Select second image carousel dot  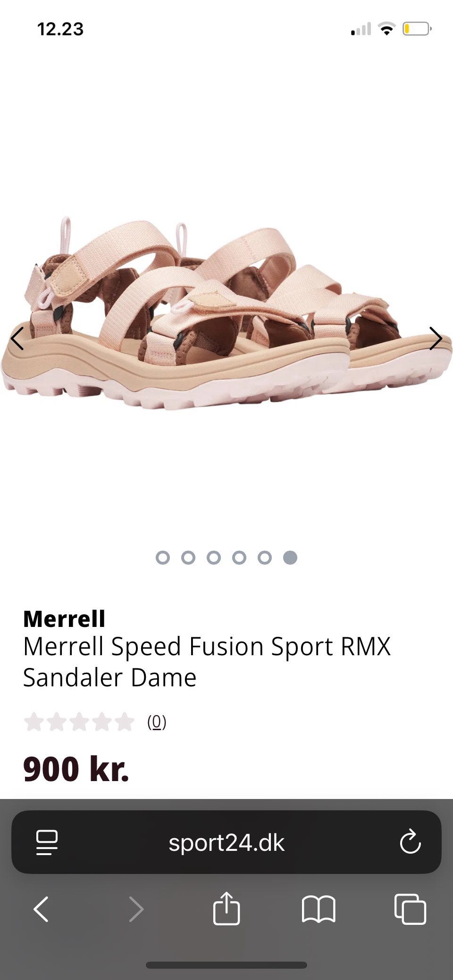coord(188,558)
